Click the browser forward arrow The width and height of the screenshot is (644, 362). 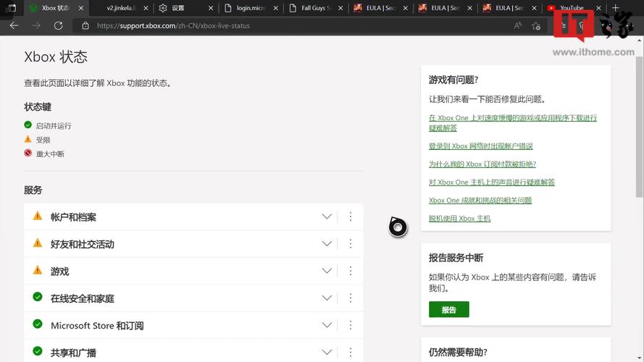36,25
